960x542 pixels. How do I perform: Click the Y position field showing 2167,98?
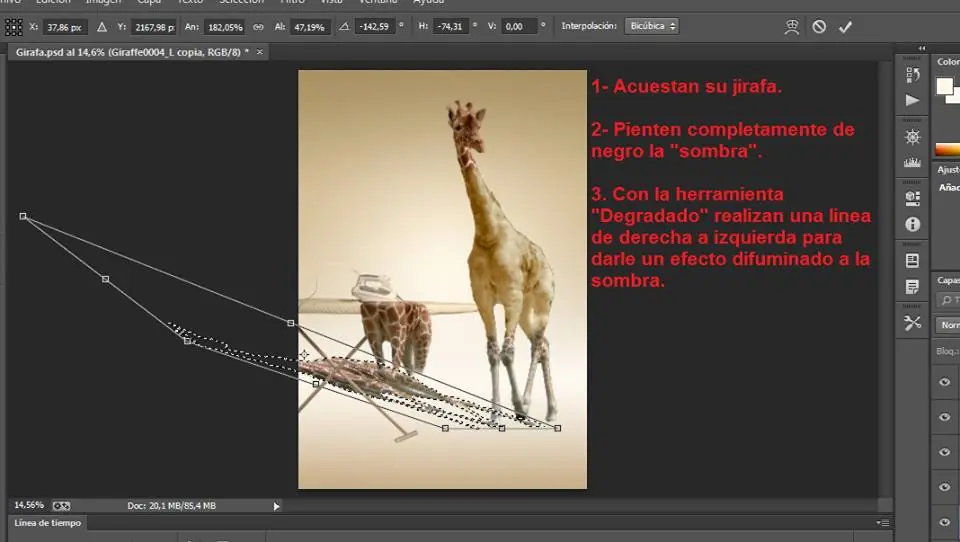tap(154, 27)
